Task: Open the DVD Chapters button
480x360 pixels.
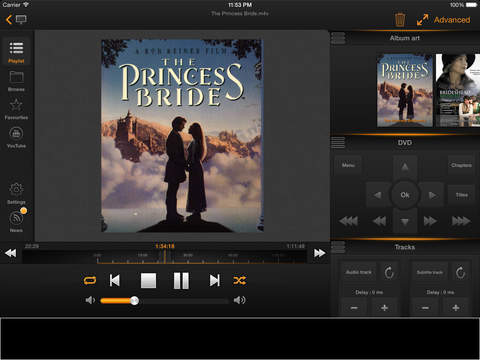Action: click(x=461, y=165)
